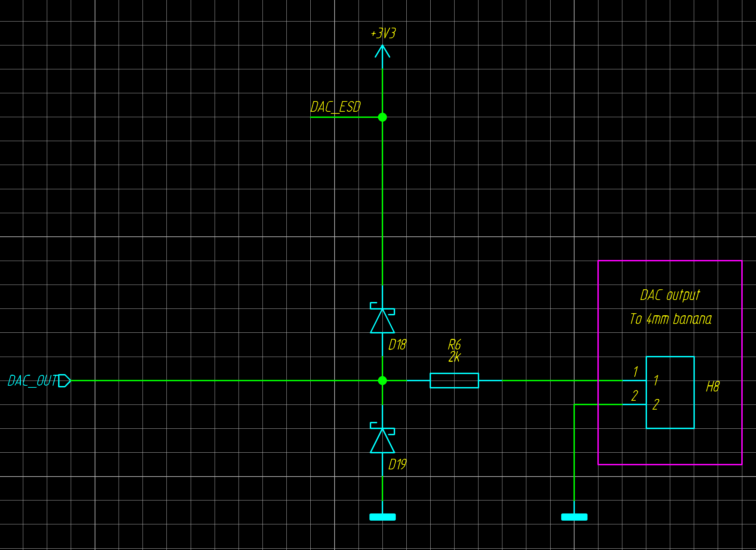756x550 pixels.
Task: Select the H8 designator label
Action: (713, 387)
